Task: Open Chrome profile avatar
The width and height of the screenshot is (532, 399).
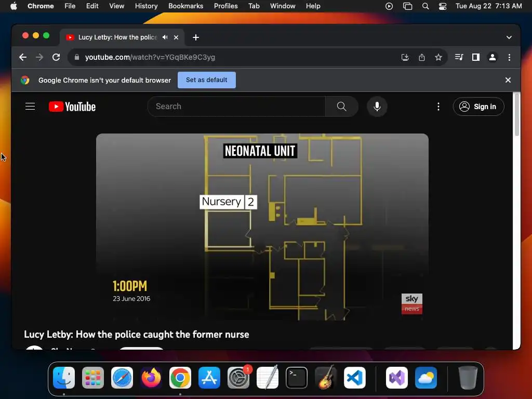Action: click(x=493, y=57)
